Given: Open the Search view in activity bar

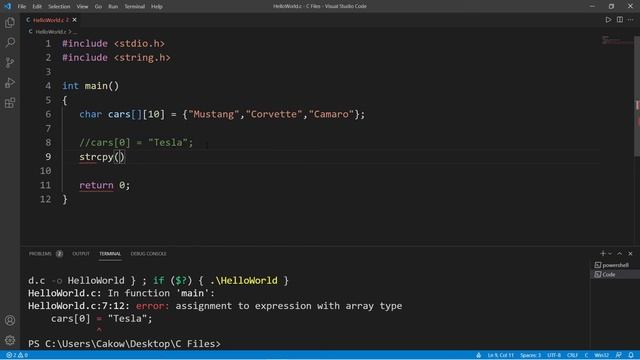Looking at the screenshot, I should pyautogui.click(x=10, y=42).
